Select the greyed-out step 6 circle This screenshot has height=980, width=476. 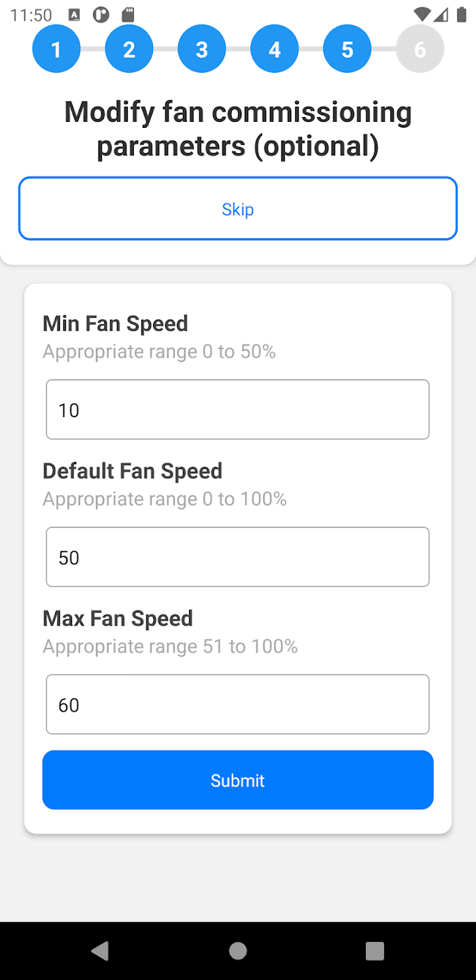pyautogui.click(x=420, y=49)
